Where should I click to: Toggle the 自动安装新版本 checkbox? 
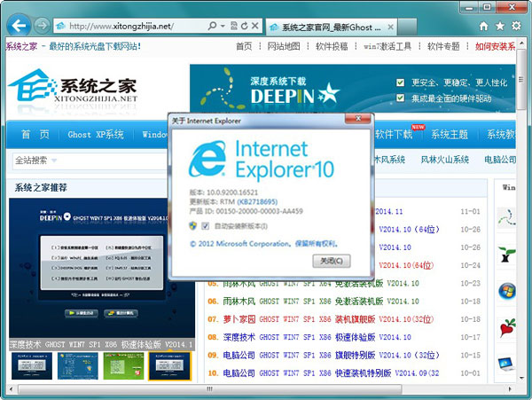pyautogui.click(x=206, y=226)
